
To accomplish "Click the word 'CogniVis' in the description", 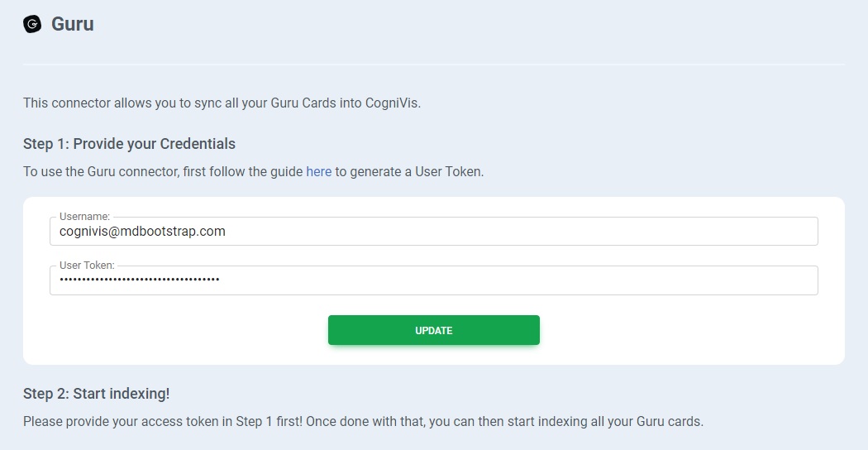I will click(x=392, y=103).
